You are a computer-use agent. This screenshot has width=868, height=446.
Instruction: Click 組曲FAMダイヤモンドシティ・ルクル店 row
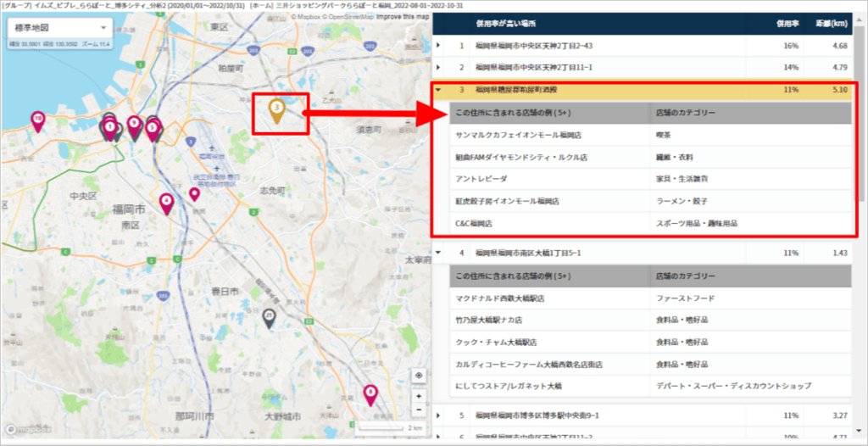[x=650, y=157]
